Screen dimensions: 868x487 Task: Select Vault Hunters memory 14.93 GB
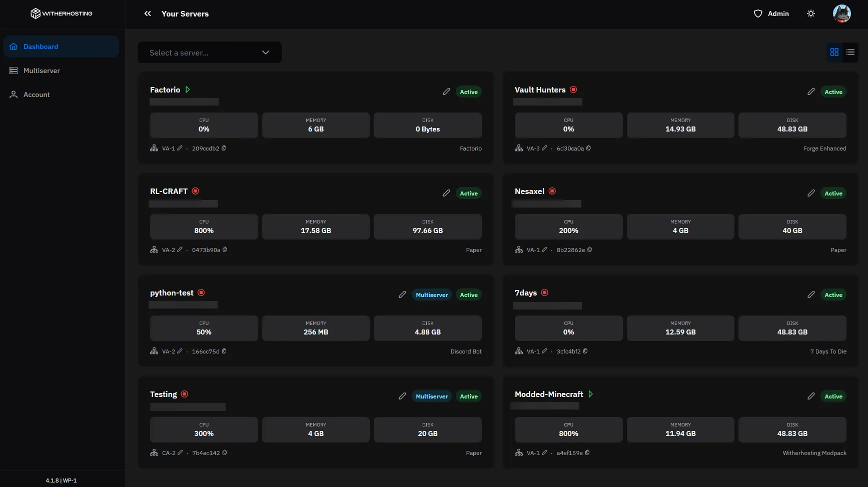coord(680,125)
